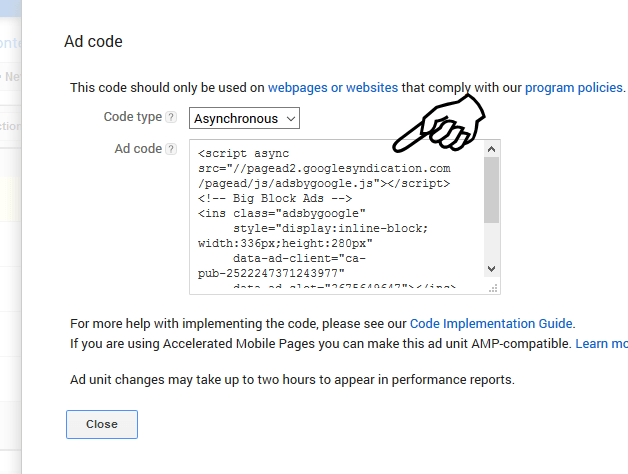
Task: Open the program policies link
Action: [x=574, y=87]
